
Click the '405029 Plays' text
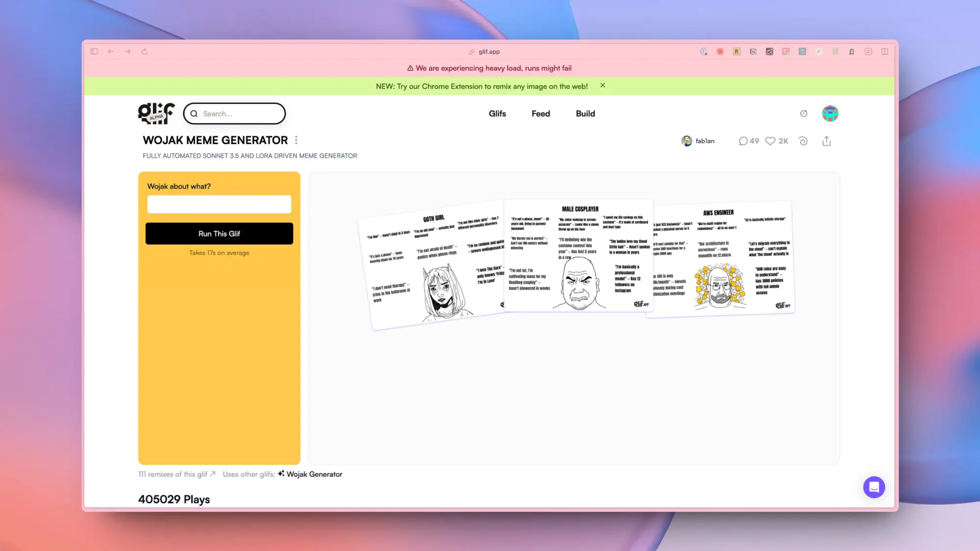point(174,499)
